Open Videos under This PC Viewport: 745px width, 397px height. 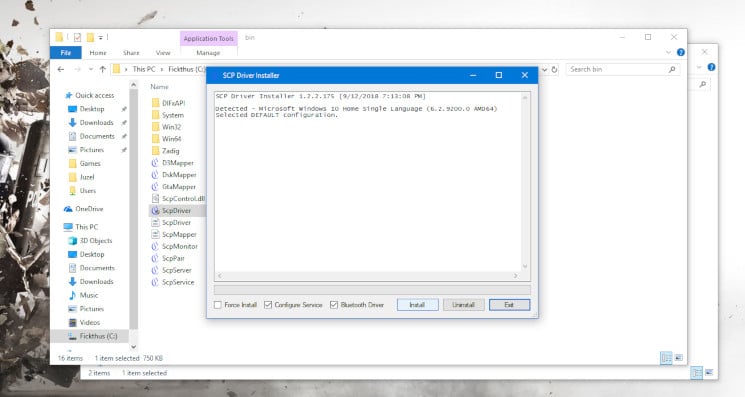point(90,322)
